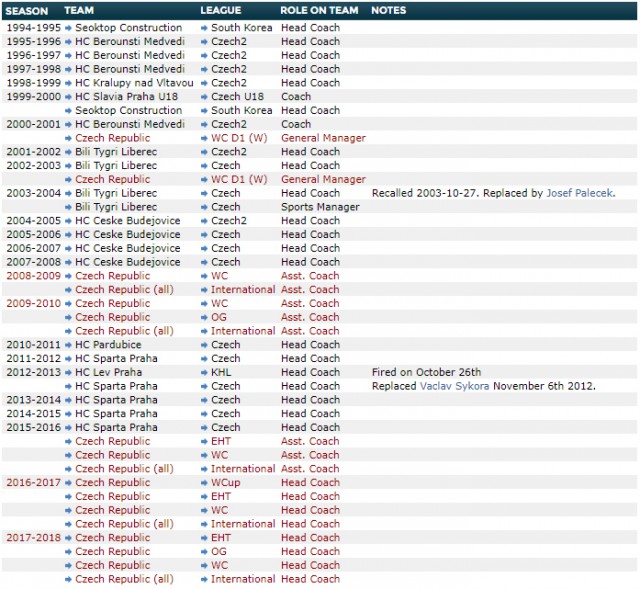This screenshot has width=640, height=589.
Task: Open Seoktop Construction in 1994-1995 row
Action: [x=129, y=28]
